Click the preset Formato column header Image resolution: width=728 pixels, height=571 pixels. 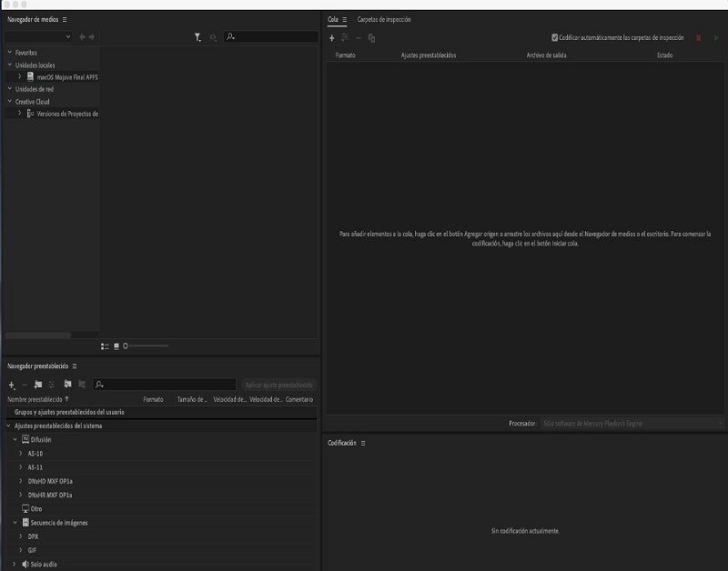point(153,399)
